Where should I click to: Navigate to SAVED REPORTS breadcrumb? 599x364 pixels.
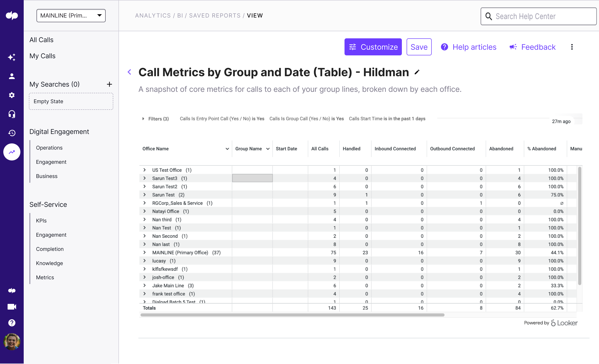tap(215, 15)
